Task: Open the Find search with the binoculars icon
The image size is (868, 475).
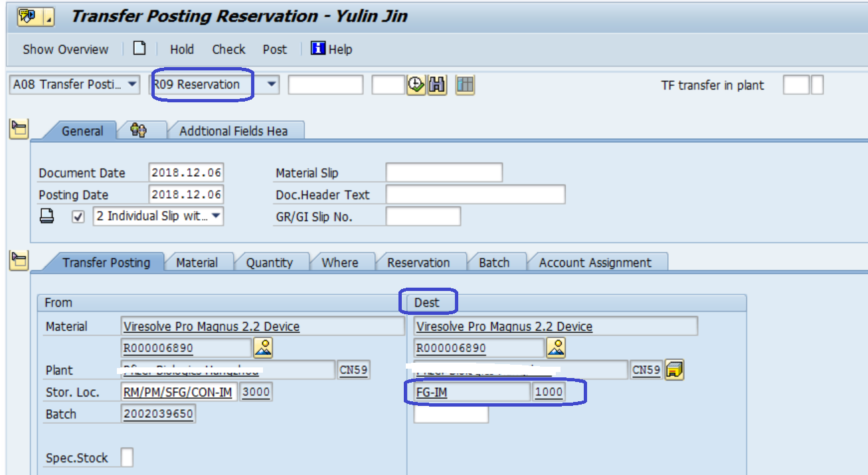Action: 437,84
